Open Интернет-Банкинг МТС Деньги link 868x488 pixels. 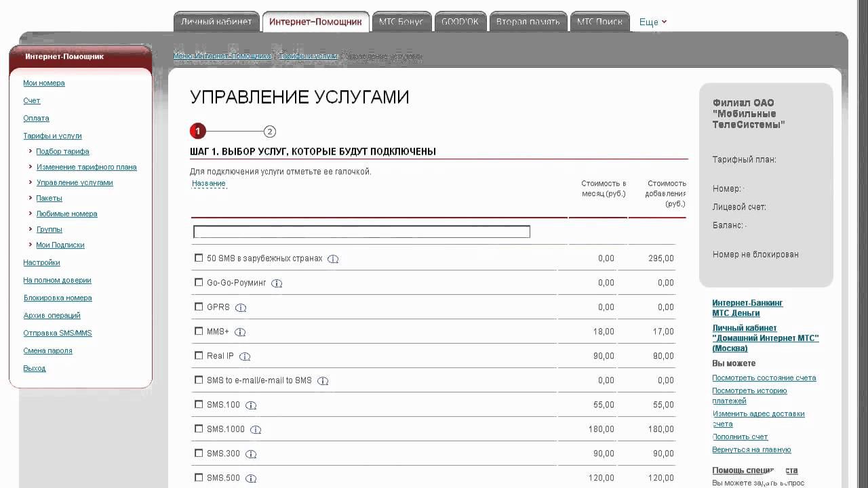pyautogui.click(x=747, y=308)
